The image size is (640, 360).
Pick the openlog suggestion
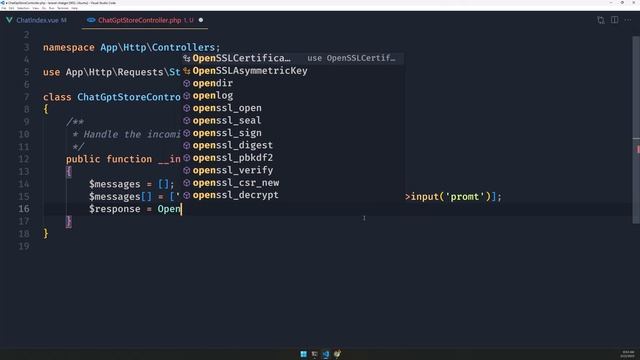293,96
